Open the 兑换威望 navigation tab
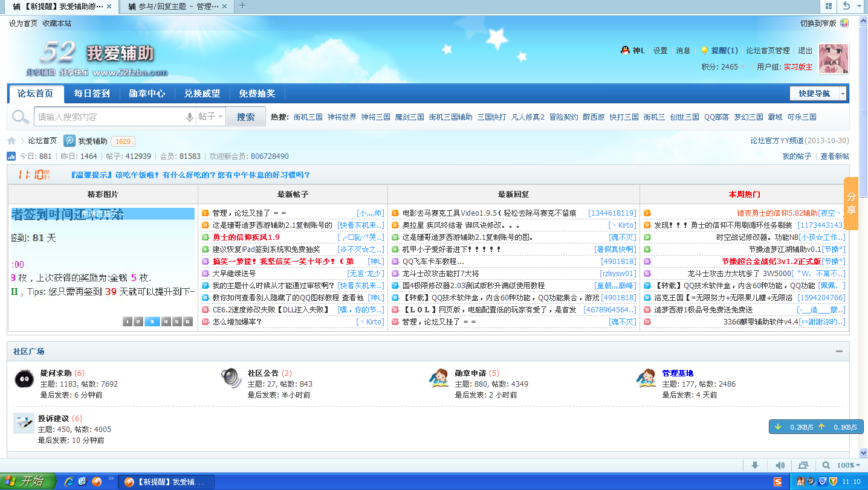 point(202,94)
